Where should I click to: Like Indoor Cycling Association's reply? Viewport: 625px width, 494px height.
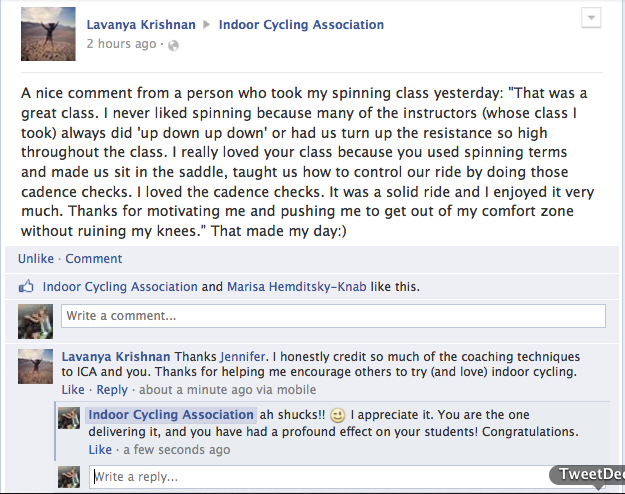point(100,450)
